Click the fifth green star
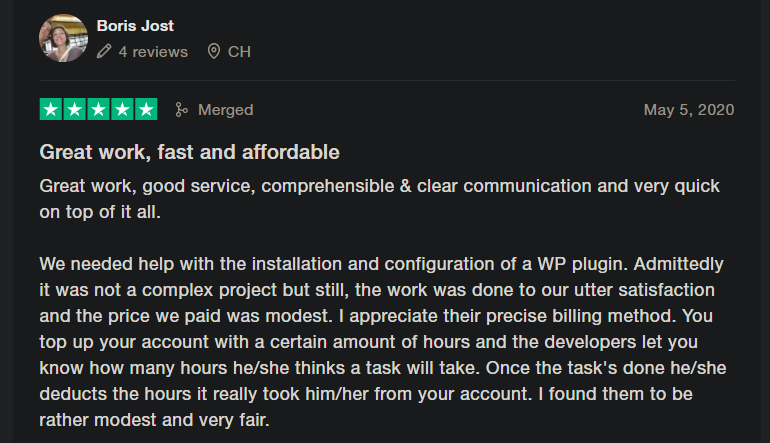The width and height of the screenshot is (770, 443). pyautogui.click(x=146, y=109)
